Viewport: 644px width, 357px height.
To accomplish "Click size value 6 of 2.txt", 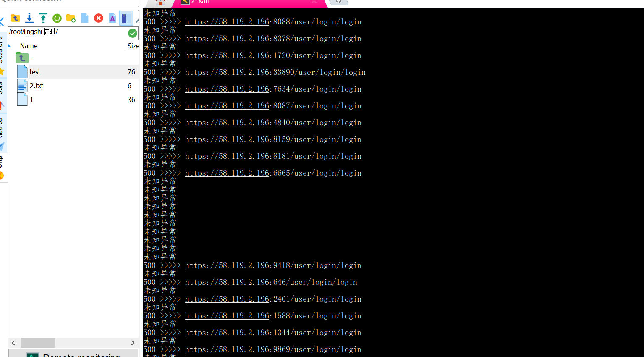I will coord(129,86).
